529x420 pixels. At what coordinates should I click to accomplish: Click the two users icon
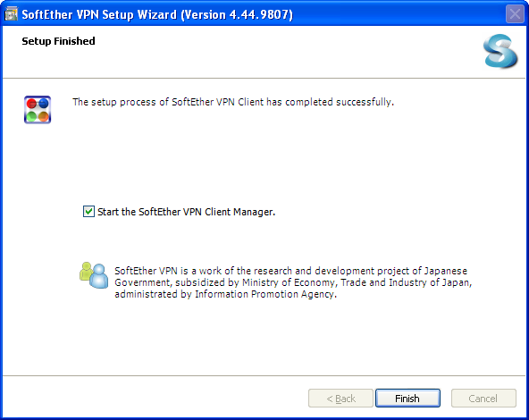tap(94, 275)
